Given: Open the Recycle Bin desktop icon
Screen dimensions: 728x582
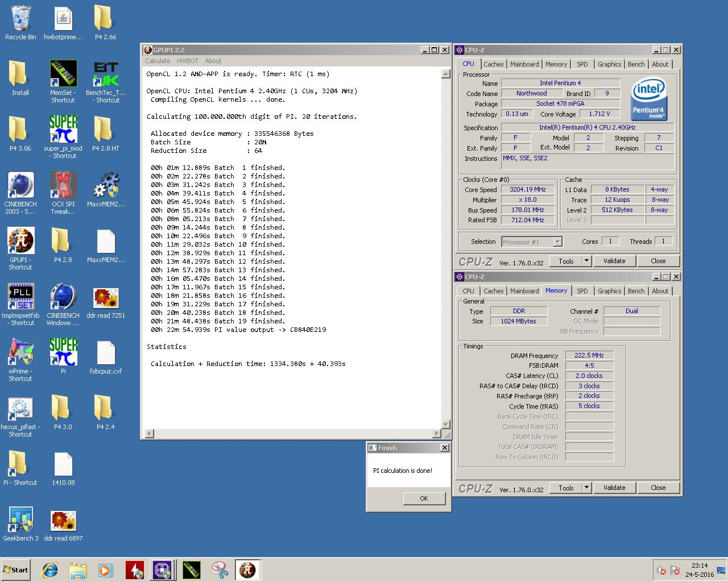Looking at the screenshot, I should [20, 23].
